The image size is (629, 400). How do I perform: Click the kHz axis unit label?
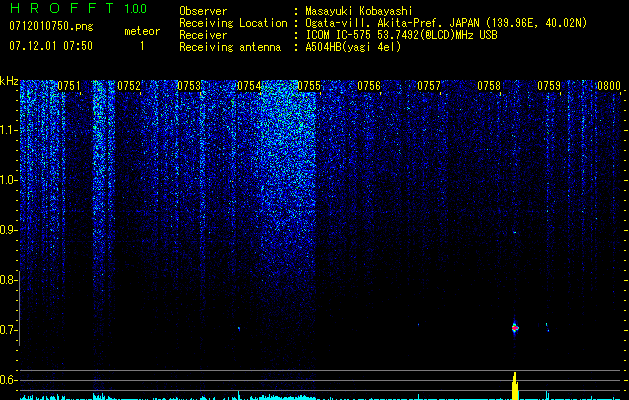9,81
